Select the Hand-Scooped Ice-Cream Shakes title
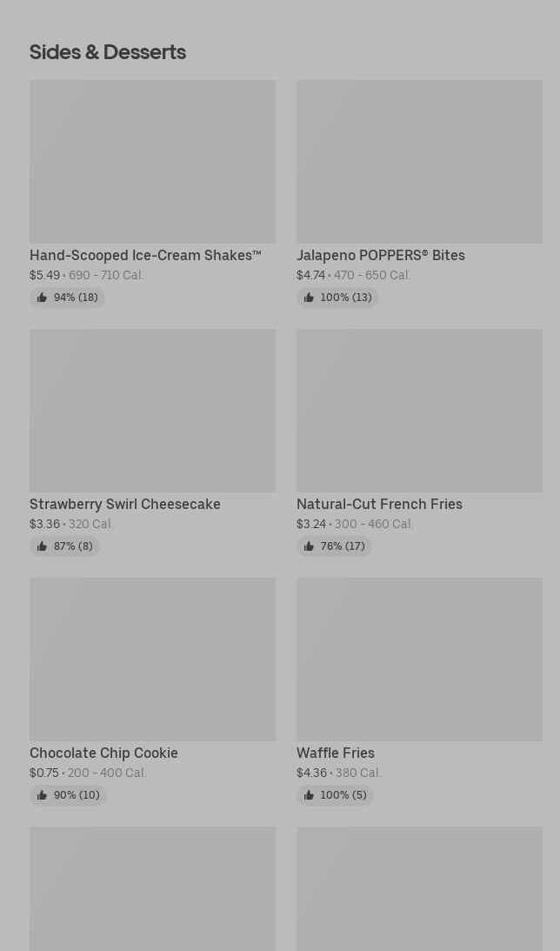Viewport: 560px width, 951px height. 145,255
